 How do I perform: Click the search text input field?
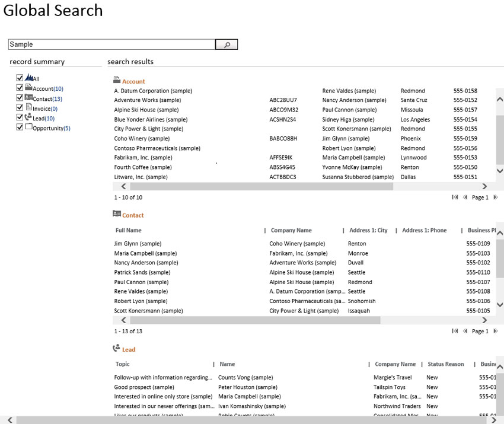pyautogui.click(x=111, y=44)
